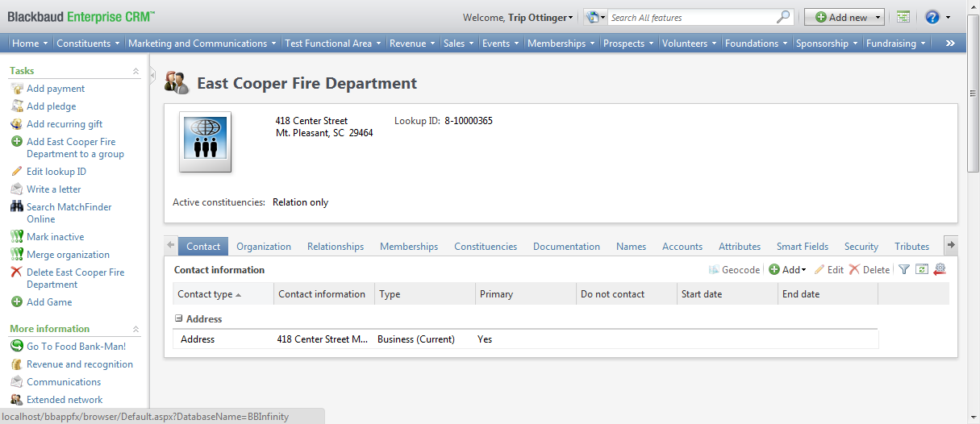Click the magnifying glass search icon
This screenshot has height=424, width=980.
coord(782,17)
